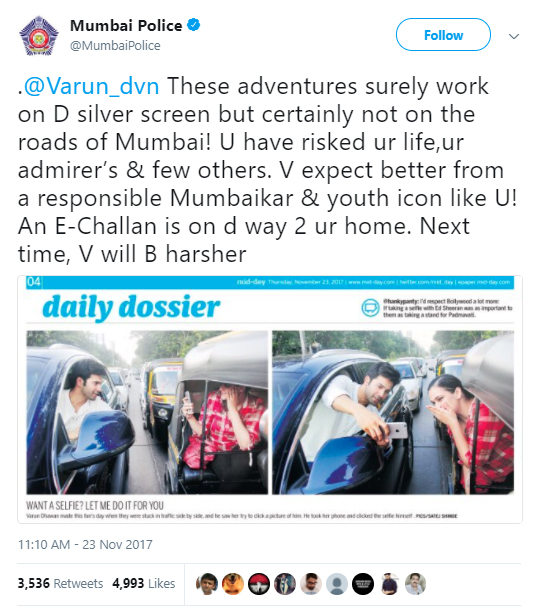Open the @MumbaiPolice handle link
Viewport: 536px width, 613px height.
[115, 46]
